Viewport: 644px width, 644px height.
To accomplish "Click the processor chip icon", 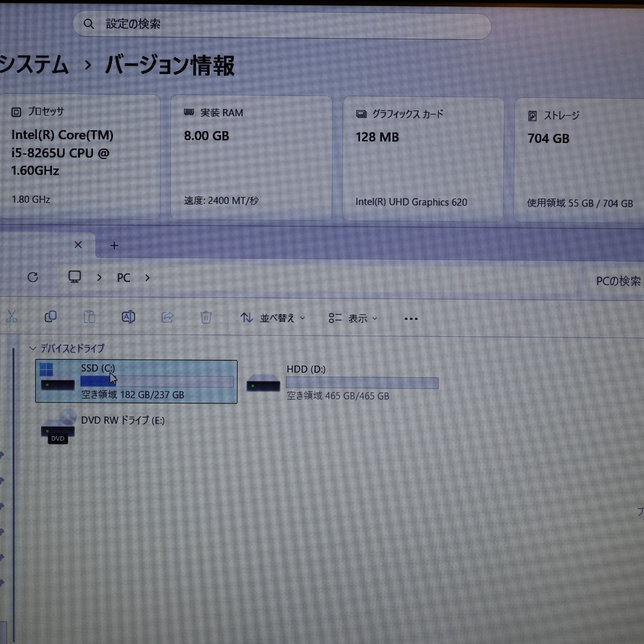I will (16, 112).
